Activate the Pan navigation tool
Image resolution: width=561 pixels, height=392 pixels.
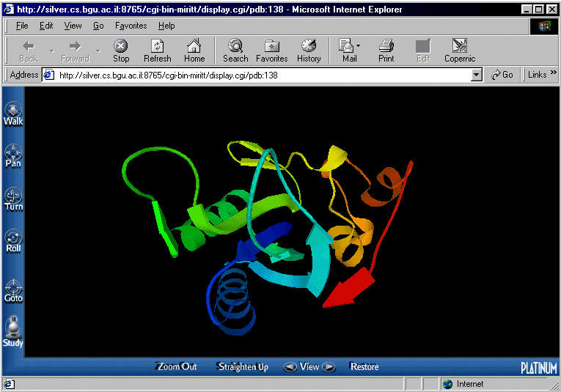coord(13,155)
